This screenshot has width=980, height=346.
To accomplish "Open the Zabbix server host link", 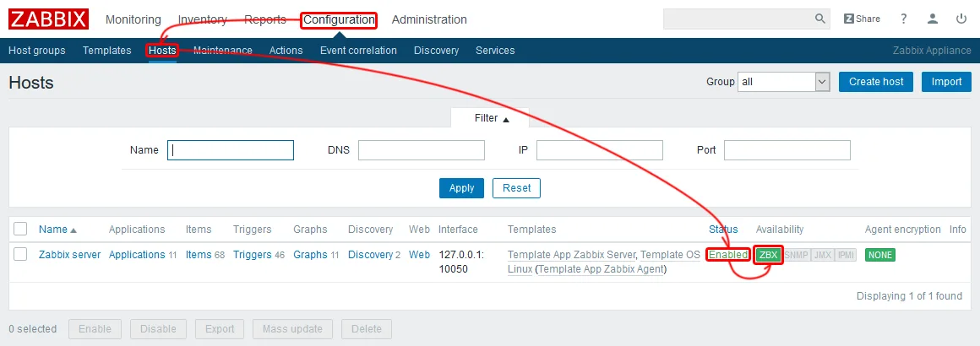I will (69, 254).
